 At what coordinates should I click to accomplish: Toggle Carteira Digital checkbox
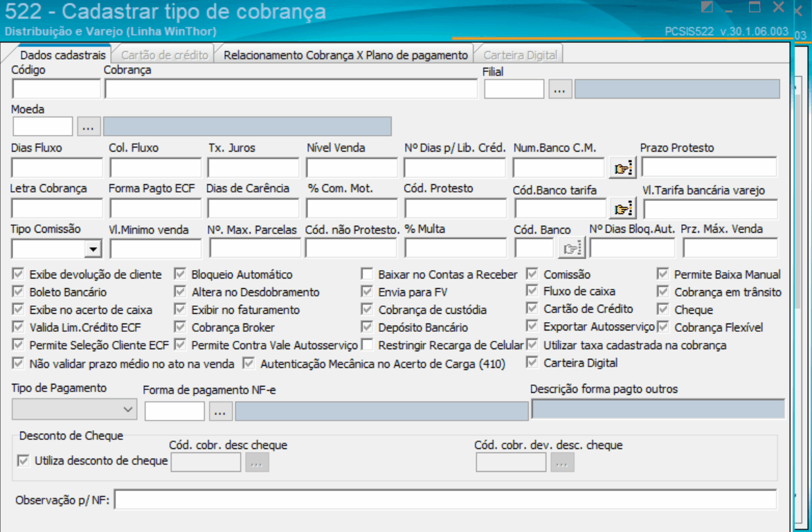tap(532, 362)
